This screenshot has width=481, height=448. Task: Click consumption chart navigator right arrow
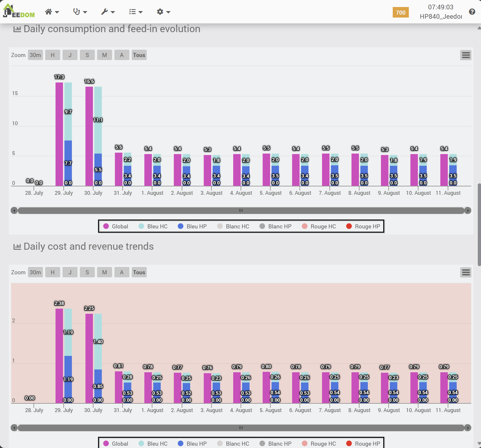click(468, 211)
